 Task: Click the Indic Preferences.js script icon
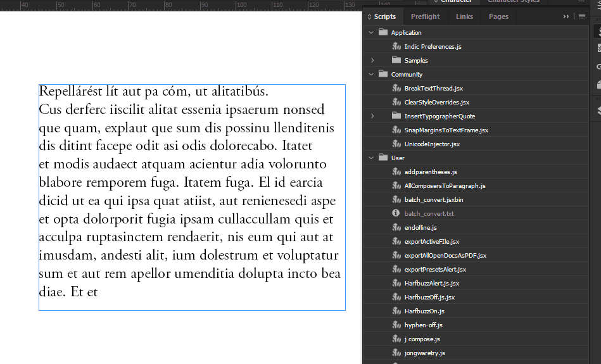point(396,46)
